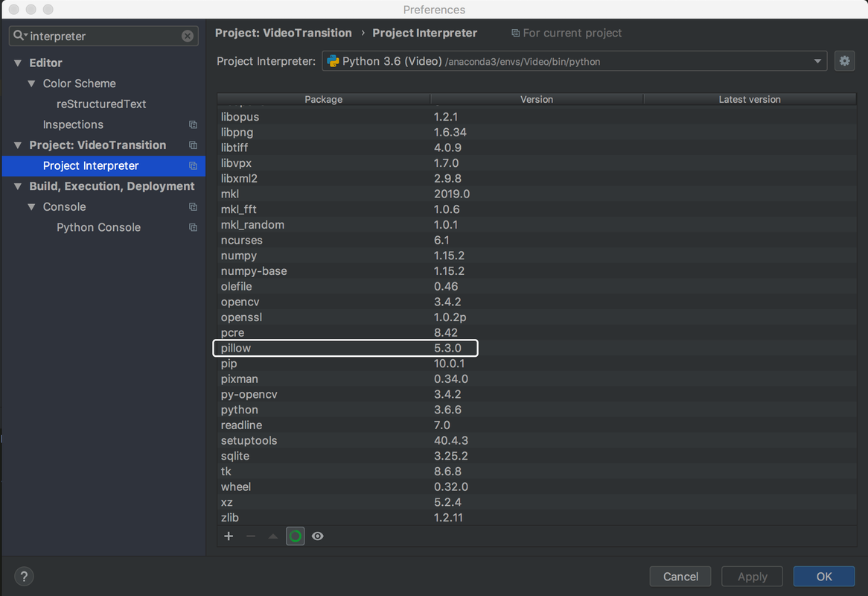Select the numpy package row
The height and width of the screenshot is (596, 868).
pyautogui.click(x=537, y=256)
